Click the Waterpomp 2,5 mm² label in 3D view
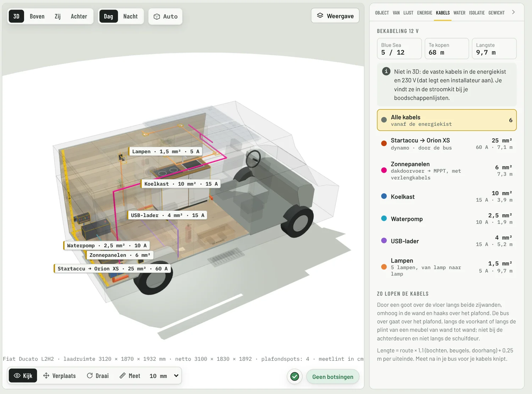This screenshot has height=394, width=532. coord(106,245)
